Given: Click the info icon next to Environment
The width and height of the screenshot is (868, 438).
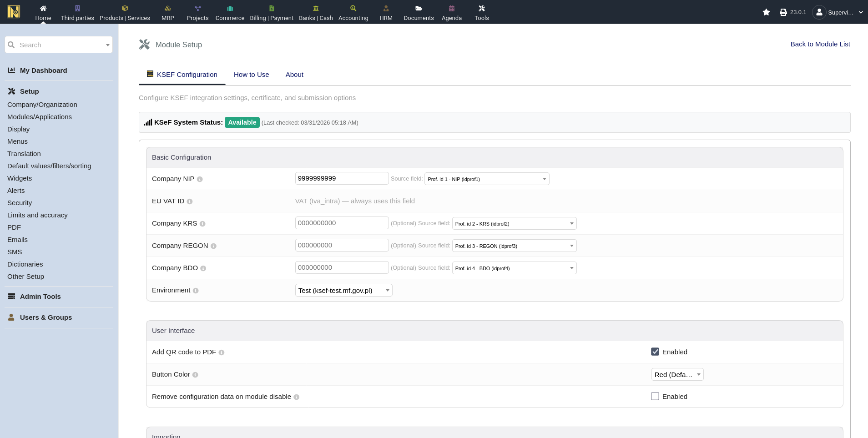Looking at the screenshot, I should (196, 291).
